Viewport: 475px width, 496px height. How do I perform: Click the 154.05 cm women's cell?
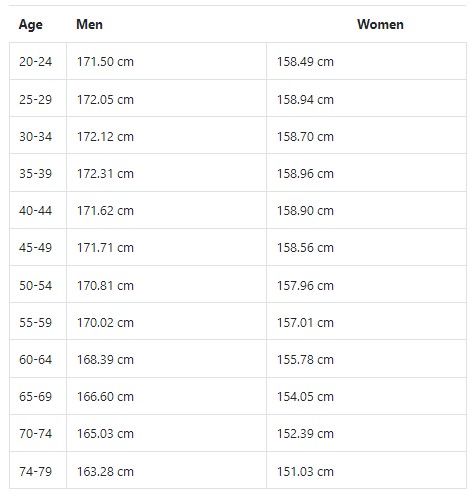366,396
